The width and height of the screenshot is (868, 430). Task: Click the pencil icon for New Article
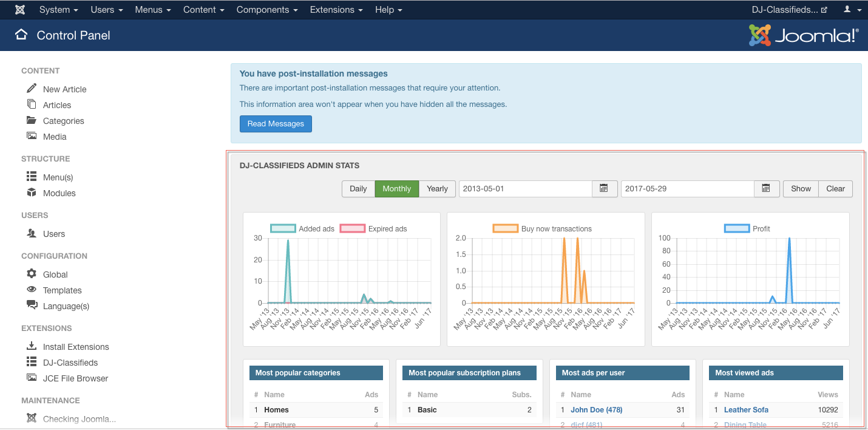[32, 88]
